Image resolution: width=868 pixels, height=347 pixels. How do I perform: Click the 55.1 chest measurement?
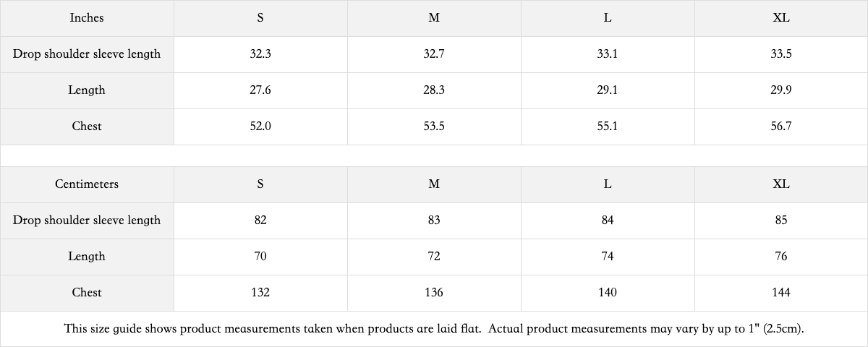tap(608, 127)
